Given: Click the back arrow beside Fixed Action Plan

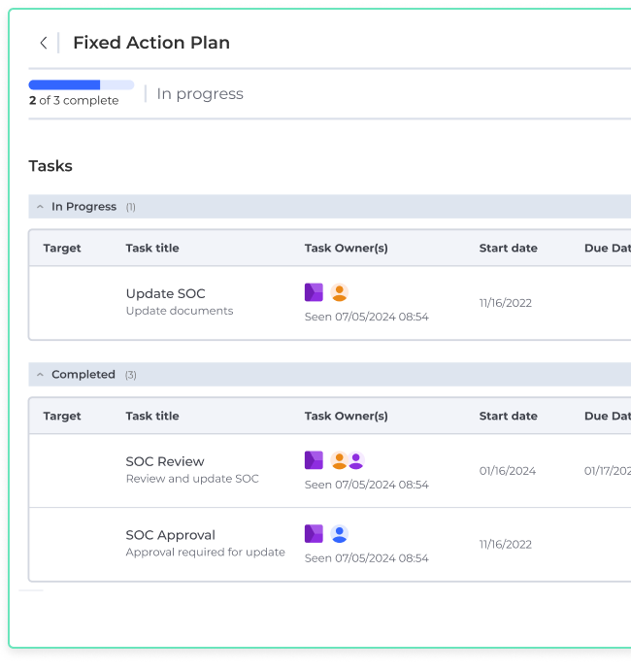Looking at the screenshot, I should click(x=43, y=43).
